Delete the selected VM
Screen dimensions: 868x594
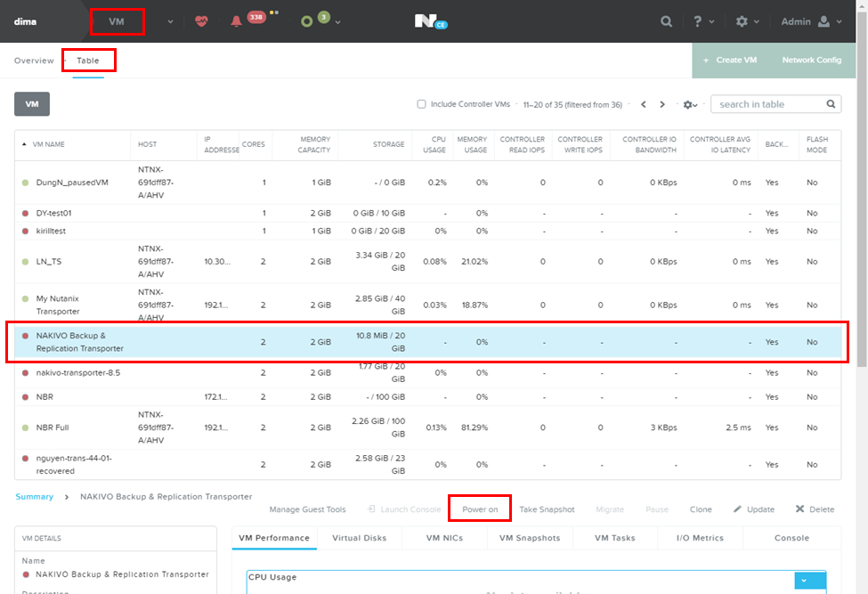click(x=815, y=509)
